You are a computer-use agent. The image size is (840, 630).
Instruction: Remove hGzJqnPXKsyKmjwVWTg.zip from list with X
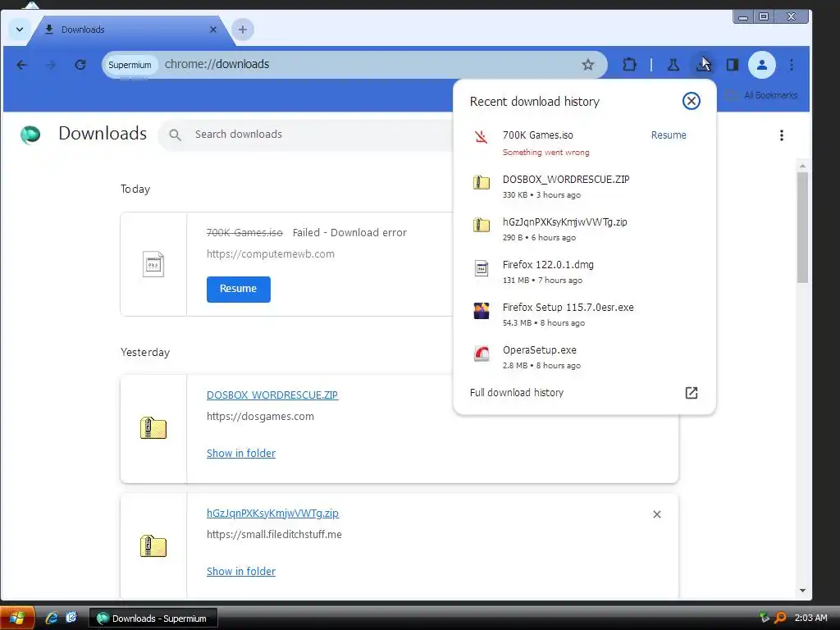tap(657, 514)
